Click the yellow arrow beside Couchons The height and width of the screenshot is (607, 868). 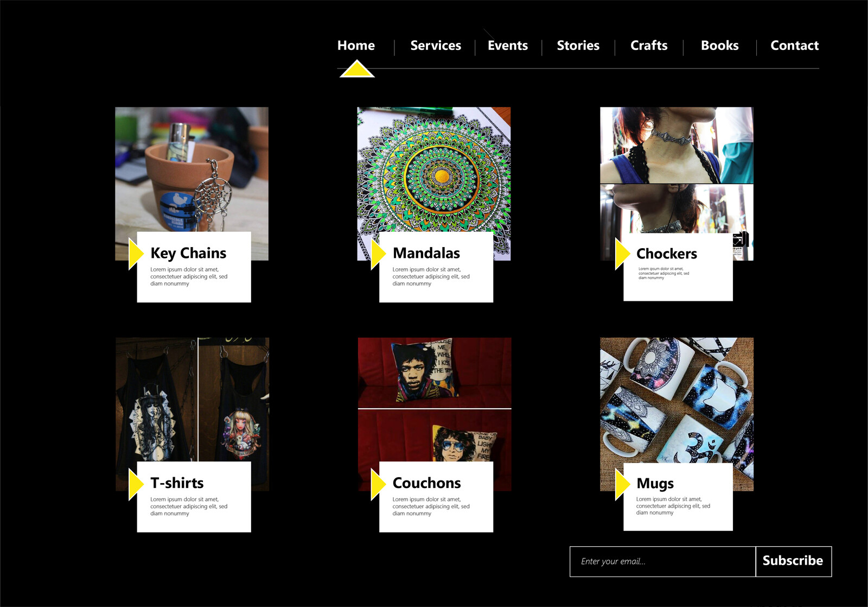click(378, 484)
